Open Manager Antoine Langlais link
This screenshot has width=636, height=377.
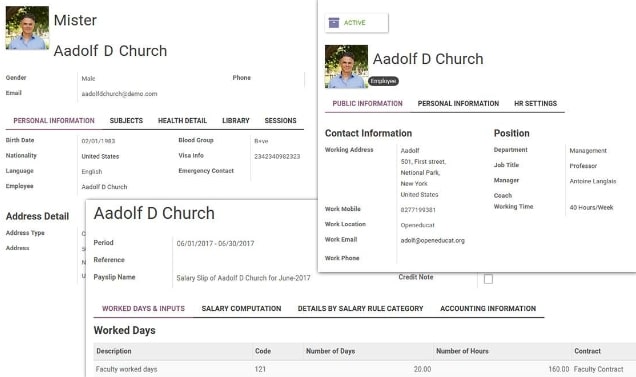pos(593,181)
